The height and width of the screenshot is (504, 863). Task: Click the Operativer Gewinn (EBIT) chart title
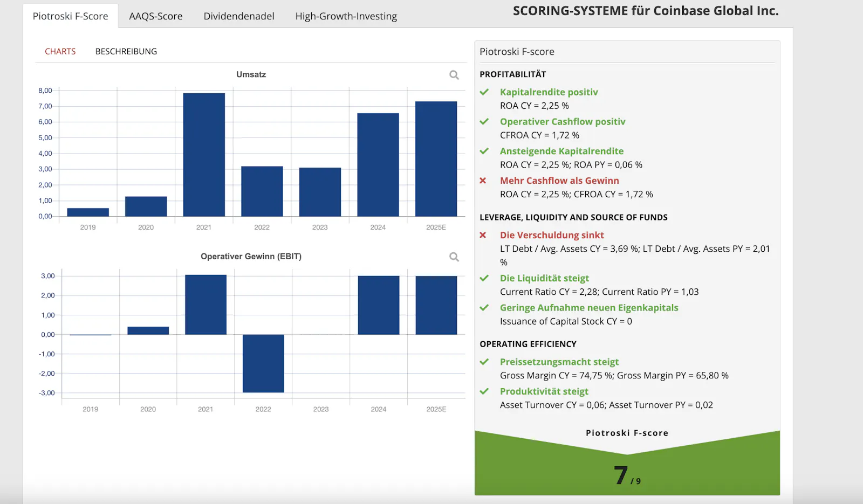click(251, 257)
